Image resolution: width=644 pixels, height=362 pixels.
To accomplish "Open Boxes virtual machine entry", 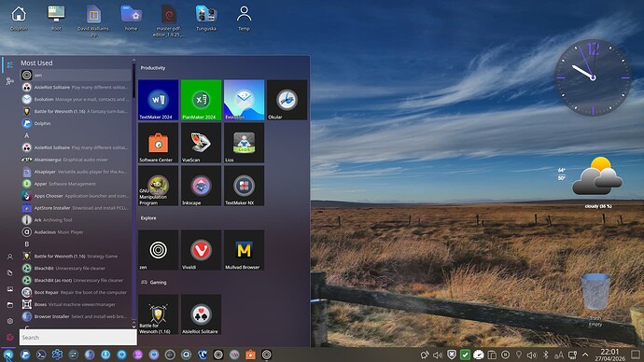I will point(76,304).
